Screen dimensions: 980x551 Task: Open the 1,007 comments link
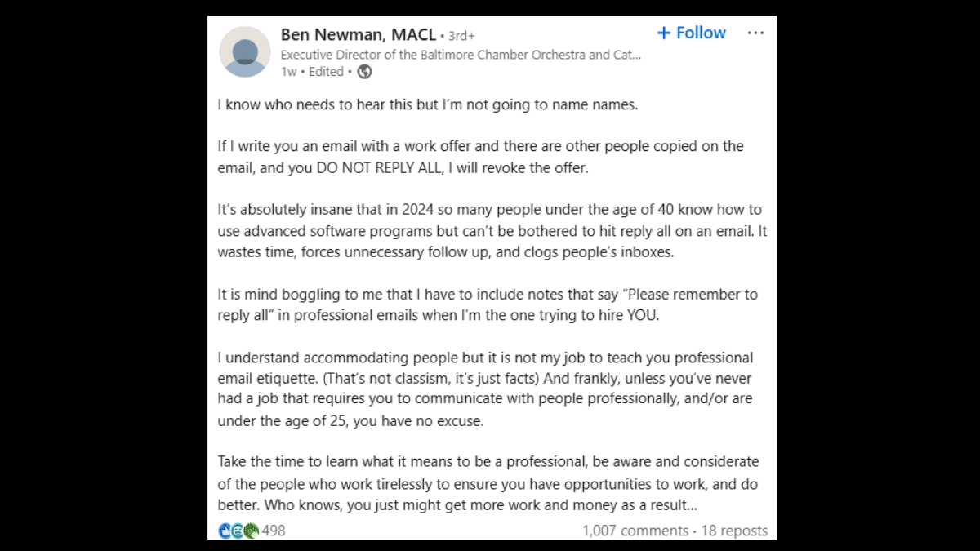coord(635,531)
